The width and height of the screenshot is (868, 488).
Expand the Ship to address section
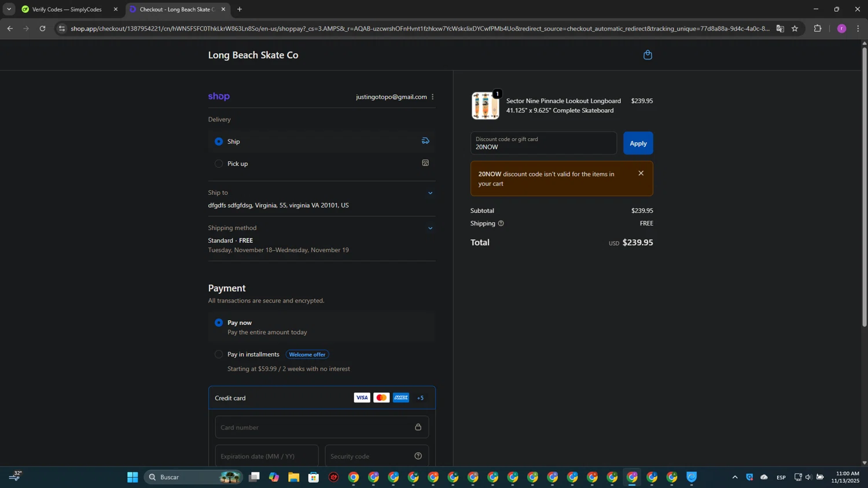430,193
